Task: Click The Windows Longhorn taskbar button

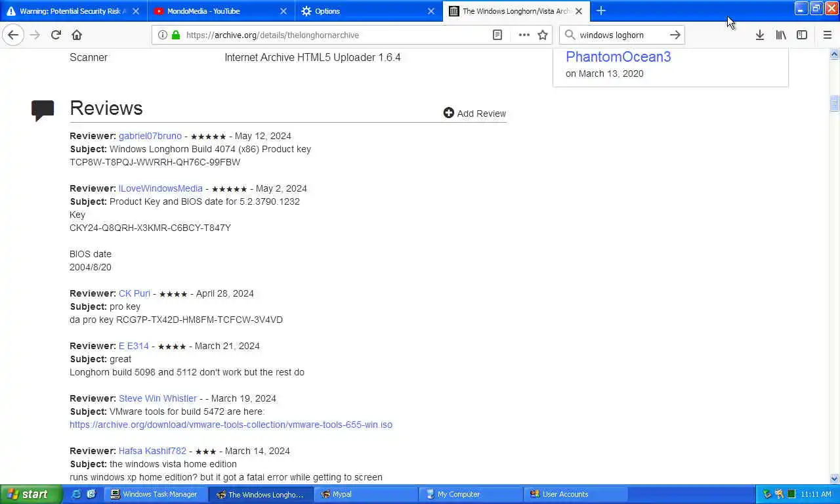Action: [261, 494]
